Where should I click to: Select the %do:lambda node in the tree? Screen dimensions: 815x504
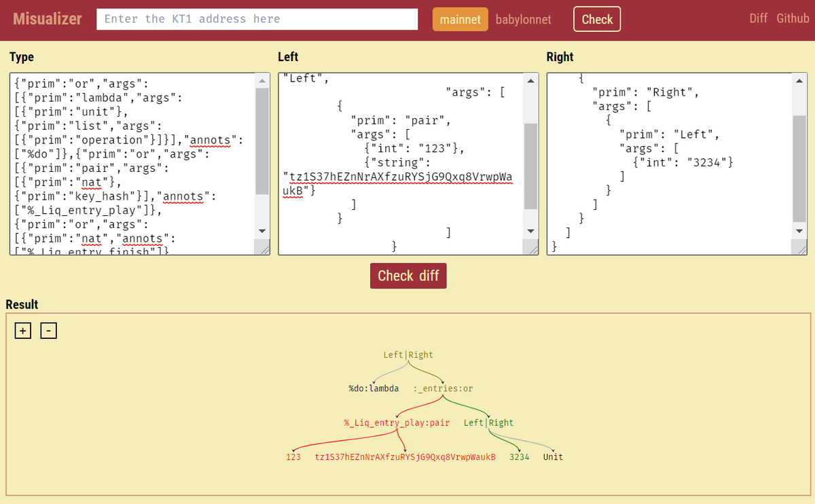coord(374,388)
